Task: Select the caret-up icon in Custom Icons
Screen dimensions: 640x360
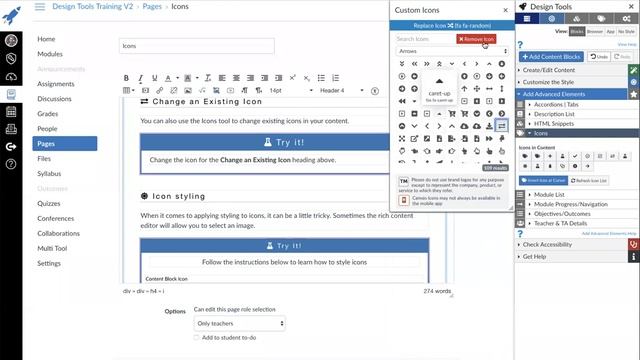Action: pos(439,113)
